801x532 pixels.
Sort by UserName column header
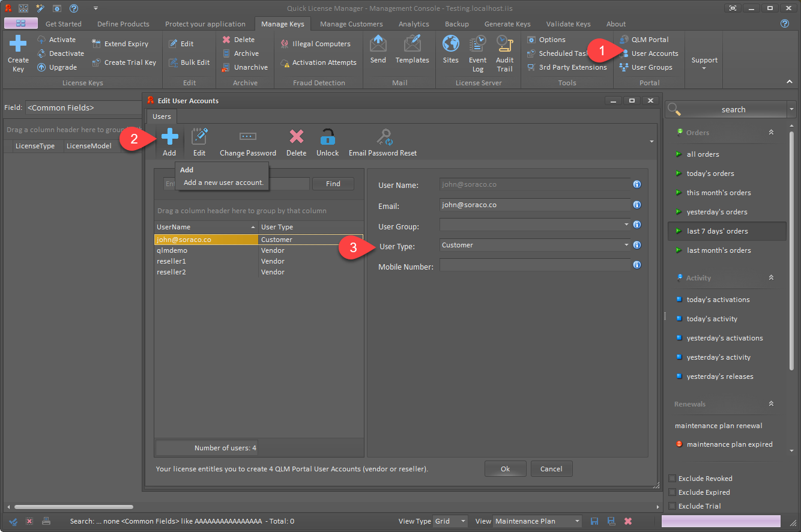coord(206,227)
